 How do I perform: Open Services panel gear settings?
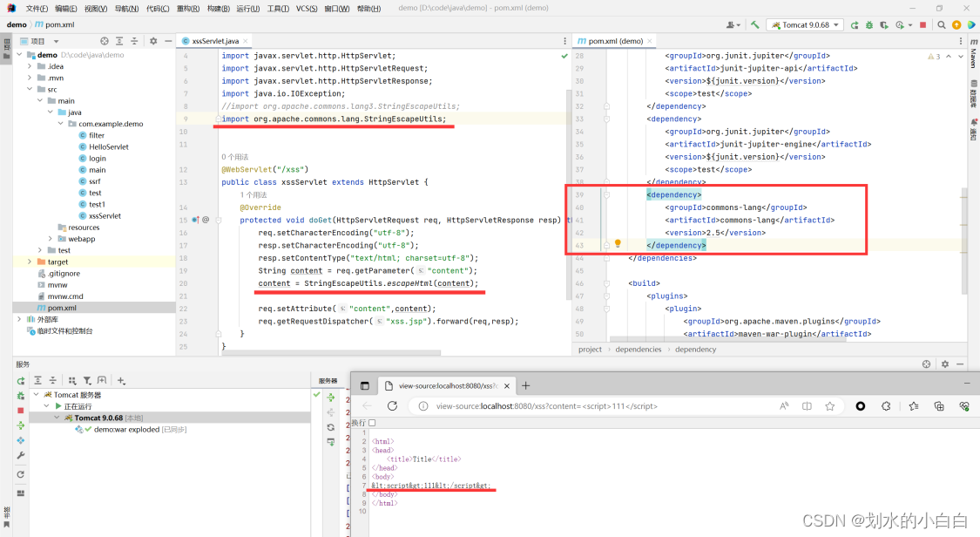pyautogui.click(x=945, y=364)
